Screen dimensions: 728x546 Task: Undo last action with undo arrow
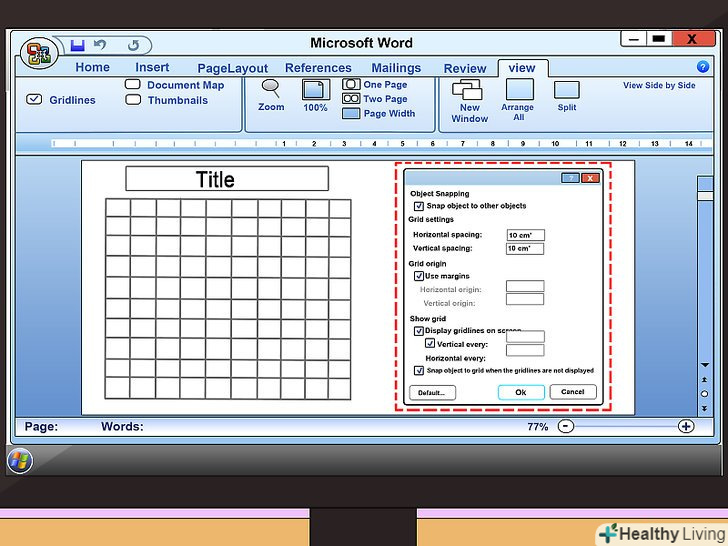point(100,45)
